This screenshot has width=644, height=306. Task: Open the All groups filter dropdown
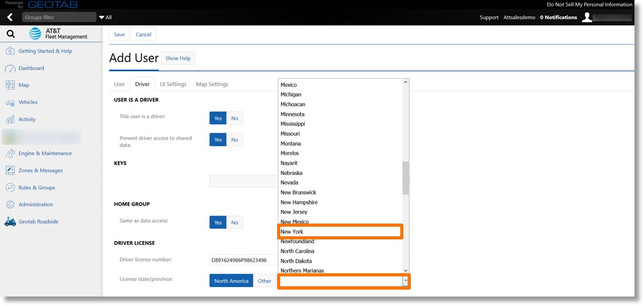click(x=105, y=17)
